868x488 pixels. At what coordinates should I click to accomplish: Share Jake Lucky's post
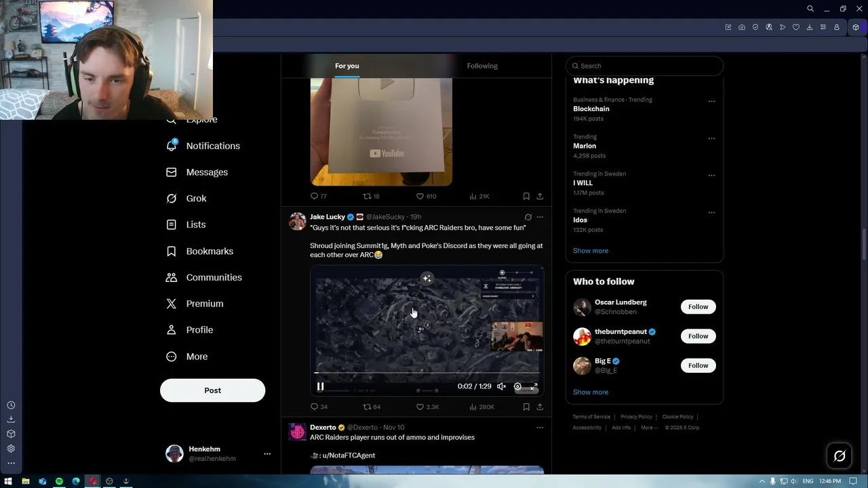point(540,407)
